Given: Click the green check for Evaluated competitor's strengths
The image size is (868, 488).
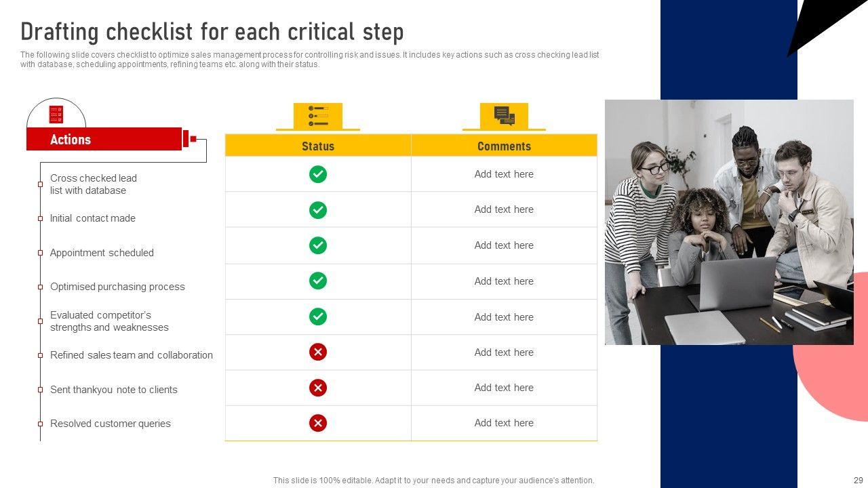Looking at the screenshot, I should click(x=318, y=317).
